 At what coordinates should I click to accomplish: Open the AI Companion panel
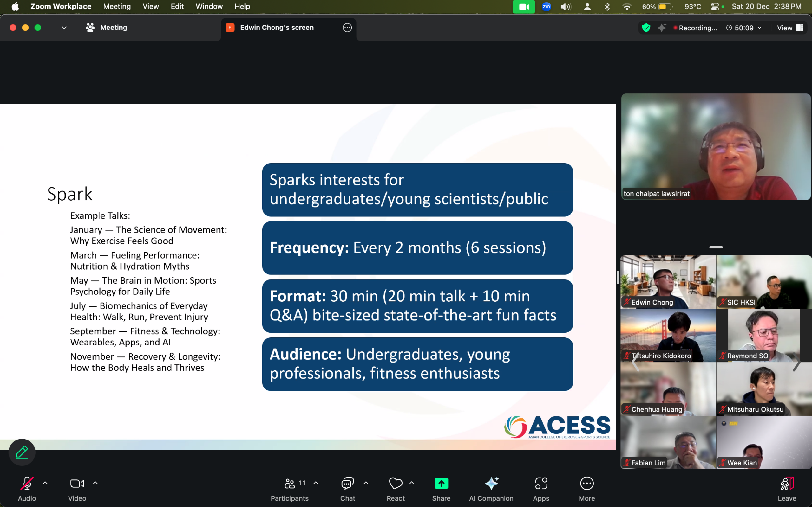491,489
